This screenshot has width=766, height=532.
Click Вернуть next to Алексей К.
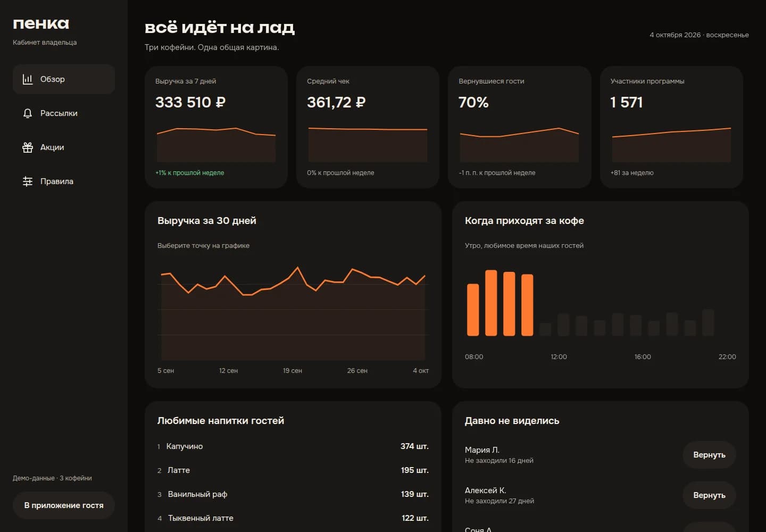(x=709, y=495)
